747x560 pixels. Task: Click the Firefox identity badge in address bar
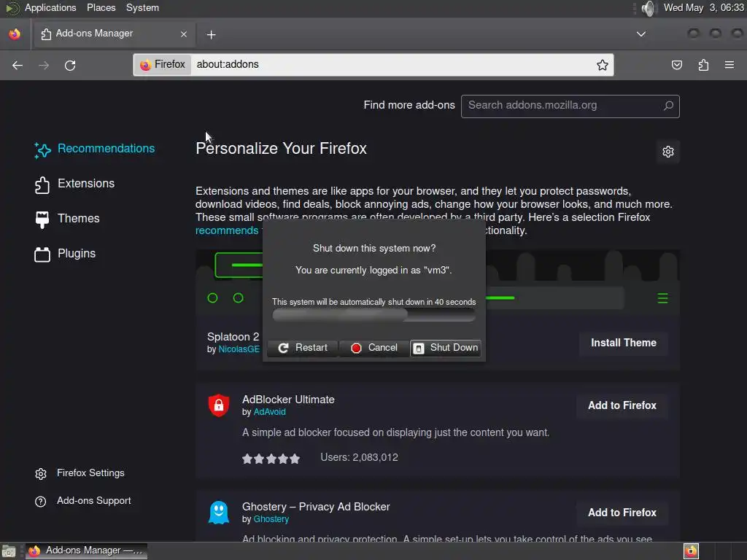point(163,64)
